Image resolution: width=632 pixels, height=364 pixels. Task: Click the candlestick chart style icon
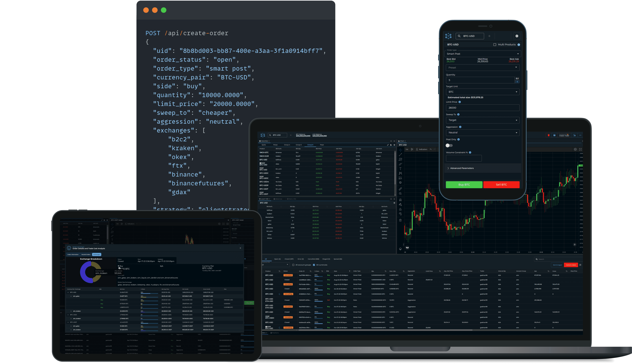[412, 149]
